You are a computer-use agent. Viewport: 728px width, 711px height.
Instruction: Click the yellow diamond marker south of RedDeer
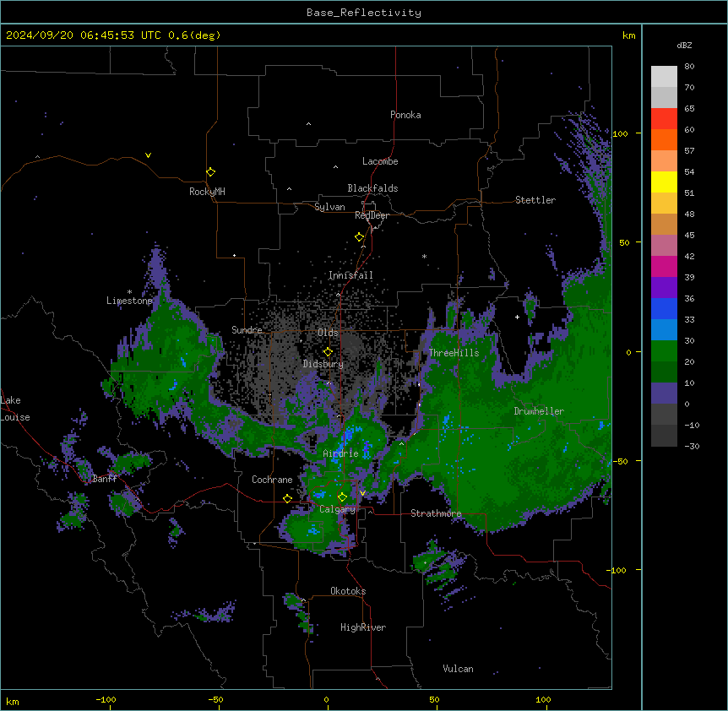tap(359, 237)
